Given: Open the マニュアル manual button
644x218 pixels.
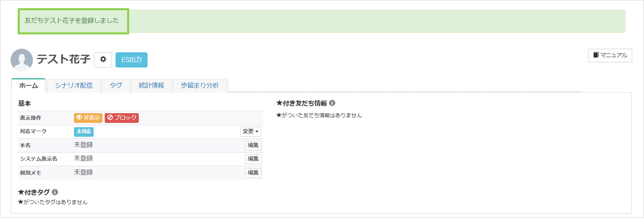Looking at the screenshot, I should tap(610, 55).
